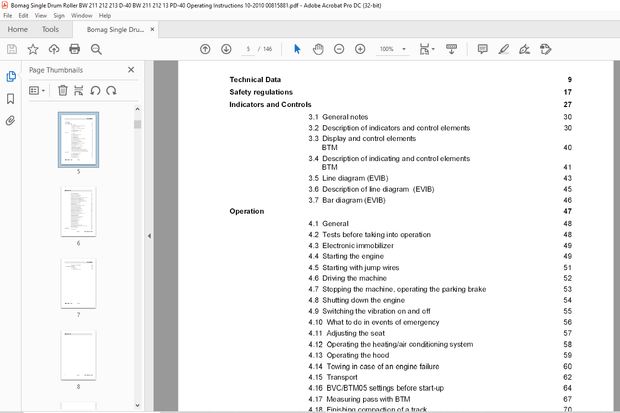This screenshot has height=413, width=620.
Task: Collapse the navigation pane arrow
Action: click(x=149, y=236)
